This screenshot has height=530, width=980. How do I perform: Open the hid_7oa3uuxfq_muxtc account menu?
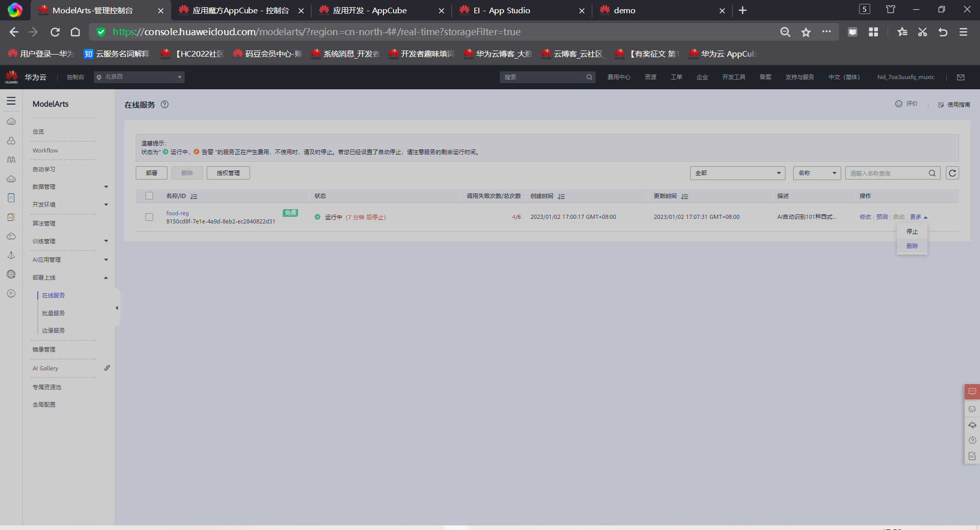[x=906, y=77]
